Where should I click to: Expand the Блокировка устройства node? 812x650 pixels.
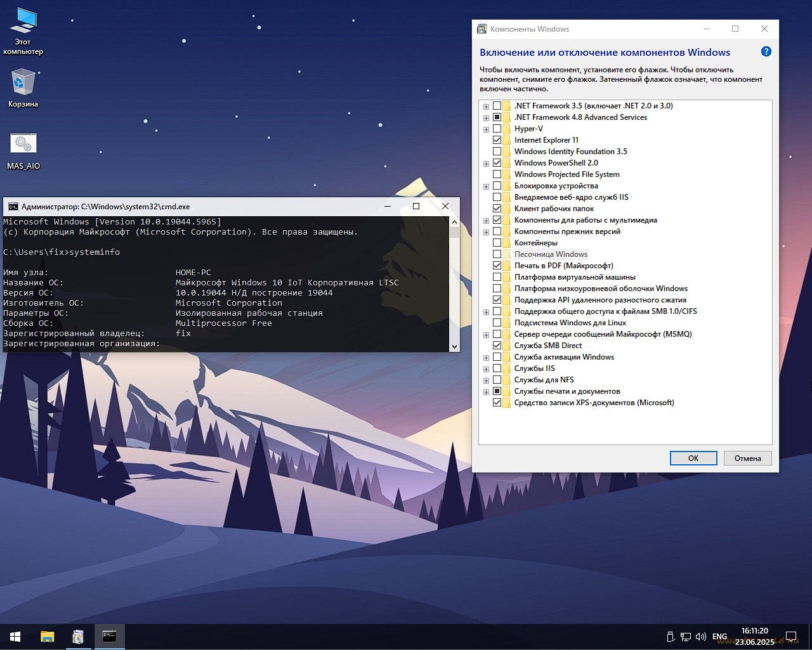(x=486, y=186)
